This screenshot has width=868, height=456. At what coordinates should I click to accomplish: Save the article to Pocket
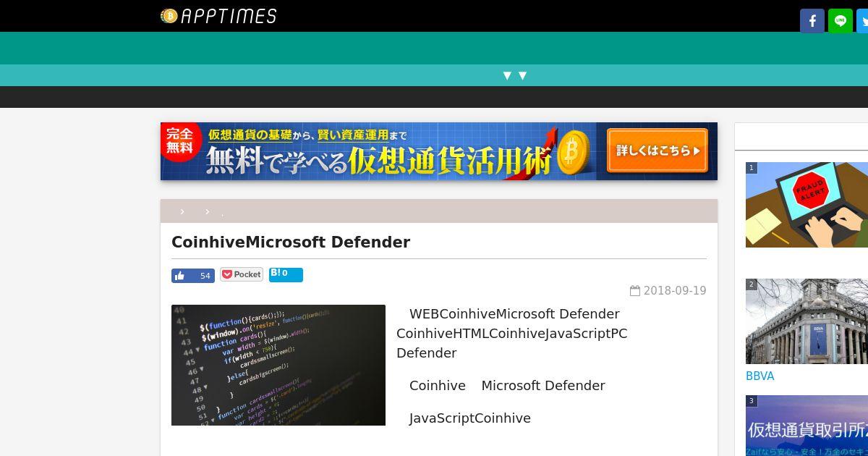[242, 275]
